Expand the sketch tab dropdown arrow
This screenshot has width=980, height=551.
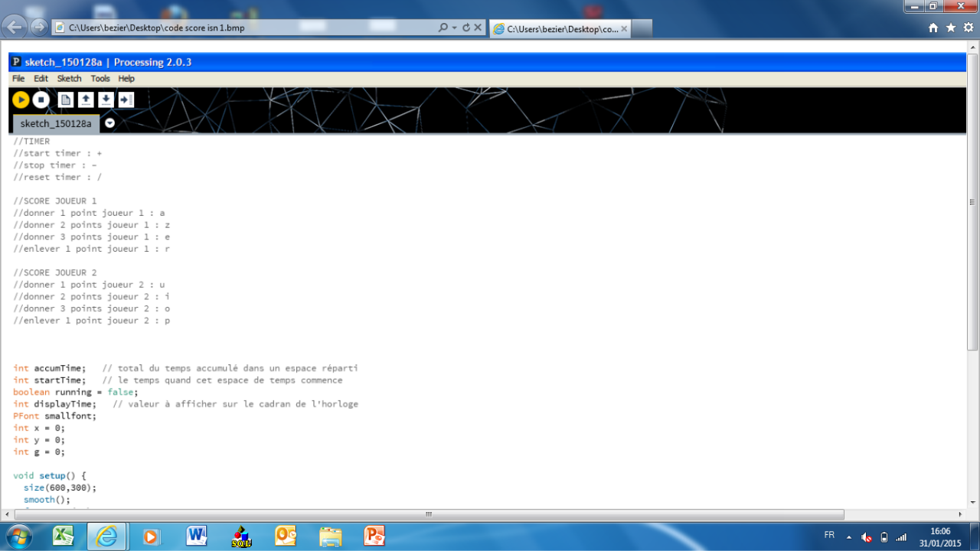pos(109,123)
